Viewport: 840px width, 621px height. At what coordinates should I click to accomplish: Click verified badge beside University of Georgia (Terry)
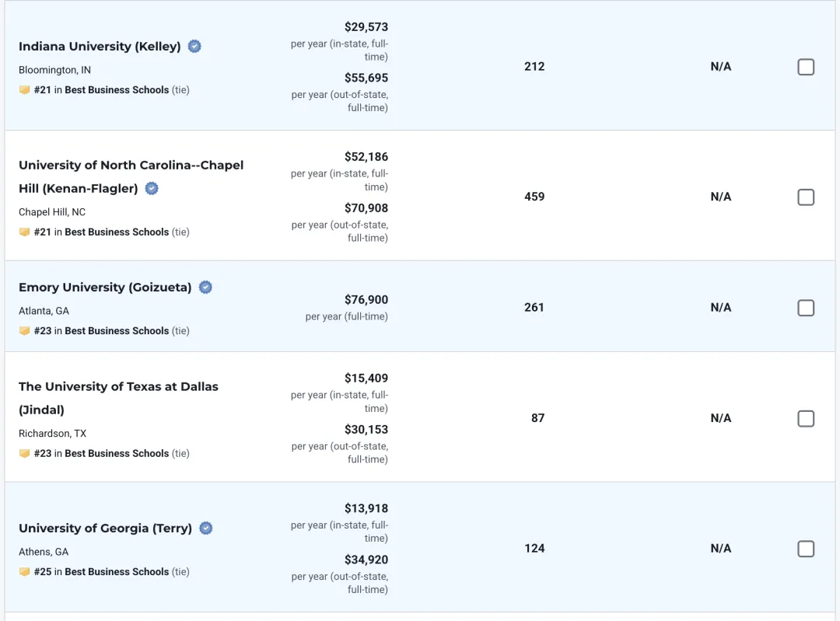[206, 529]
